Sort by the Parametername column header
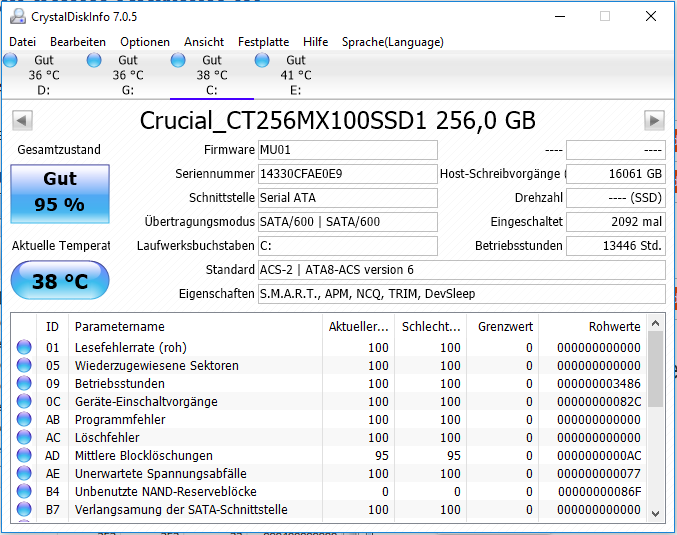The image size is (677, 535). (195, 326)
